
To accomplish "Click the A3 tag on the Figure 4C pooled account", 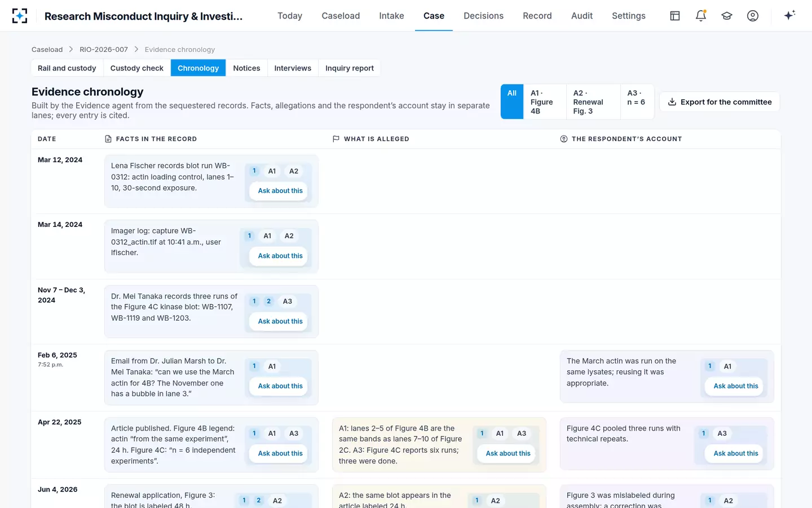I will click(x=722, y=433).
